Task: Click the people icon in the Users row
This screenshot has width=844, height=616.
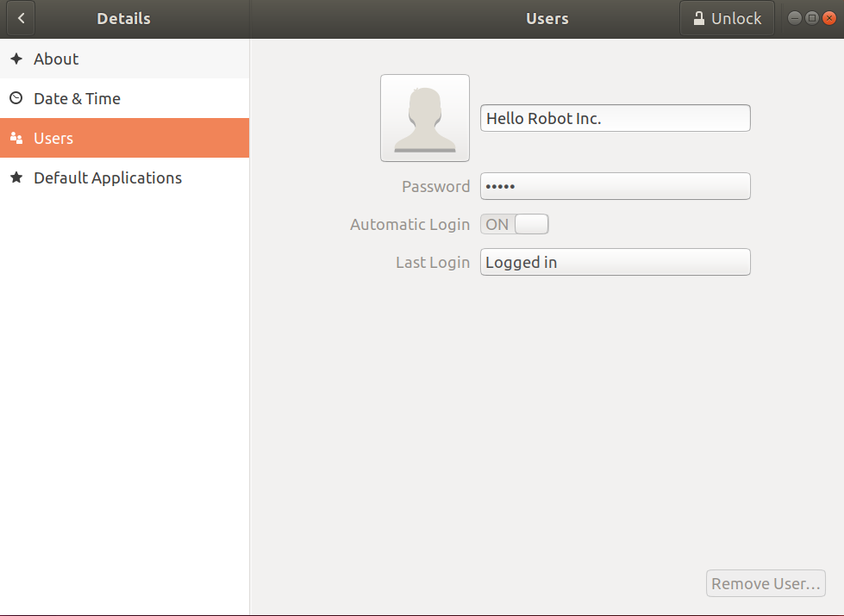Action: click(x=16, y=138)
